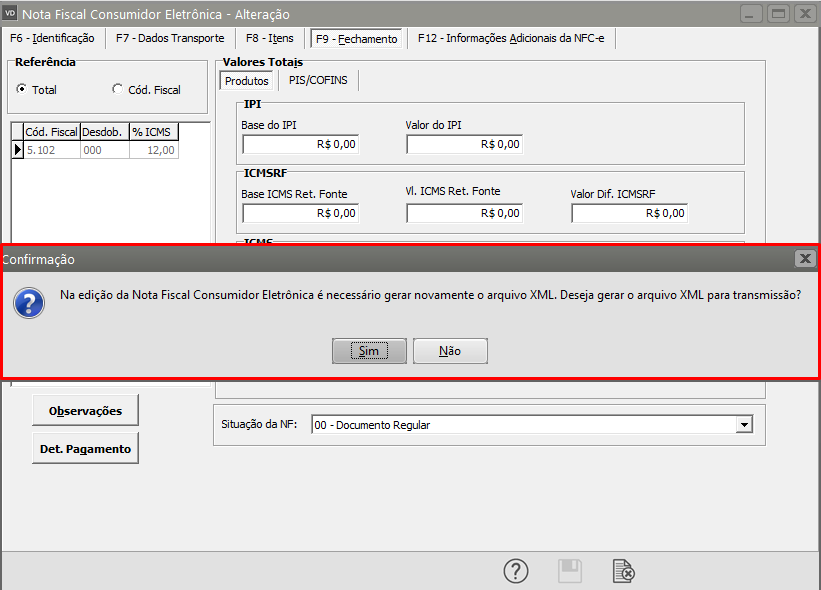This screenshot has height=590, width=821.
Task: Click the Det. Pagamento button
Action: 85,449
